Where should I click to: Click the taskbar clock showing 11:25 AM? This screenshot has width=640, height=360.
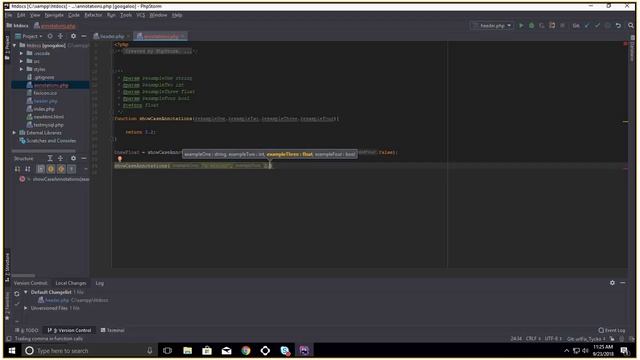click(603, 351)
